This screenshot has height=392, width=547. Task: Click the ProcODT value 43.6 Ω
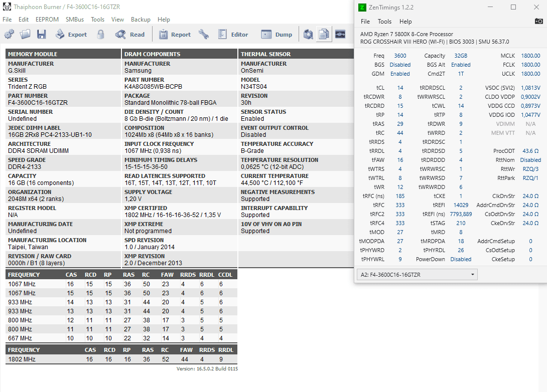point(530,151)
